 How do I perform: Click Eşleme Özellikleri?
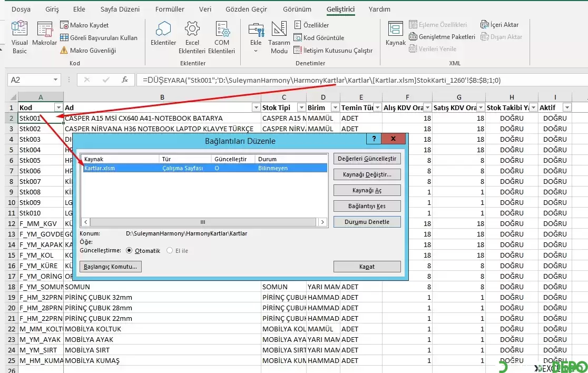(x=438, y=25)
